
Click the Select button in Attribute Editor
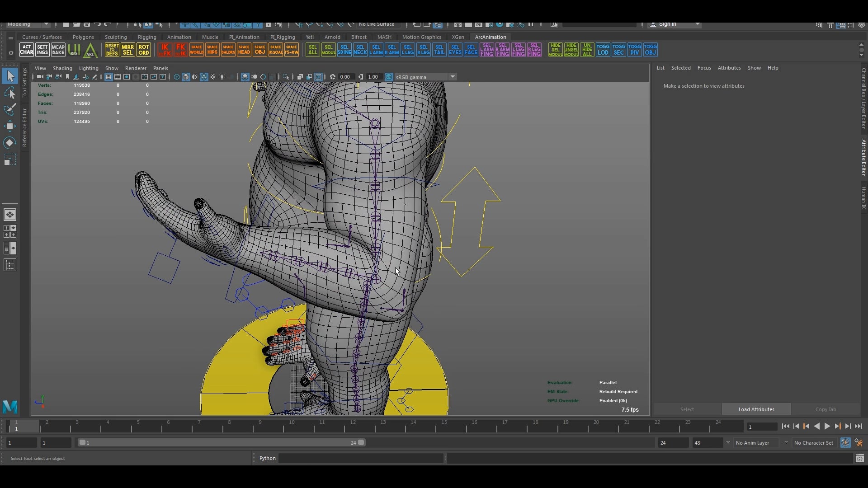tap(687, 409)
